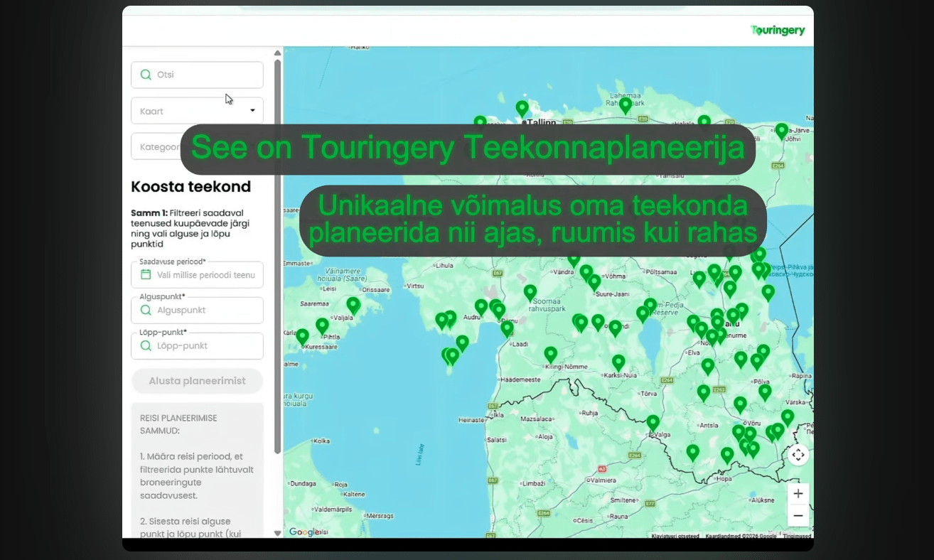Center the map on my location
934x560 pixels.
point(798,455)
